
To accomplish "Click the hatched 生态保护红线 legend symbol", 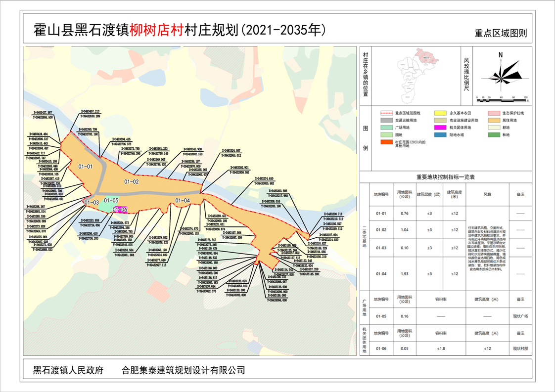I will [x=495, y=113].
